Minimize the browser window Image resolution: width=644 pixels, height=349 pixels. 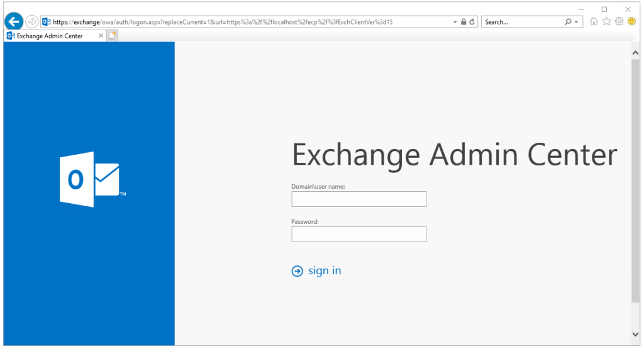[580, 9]
